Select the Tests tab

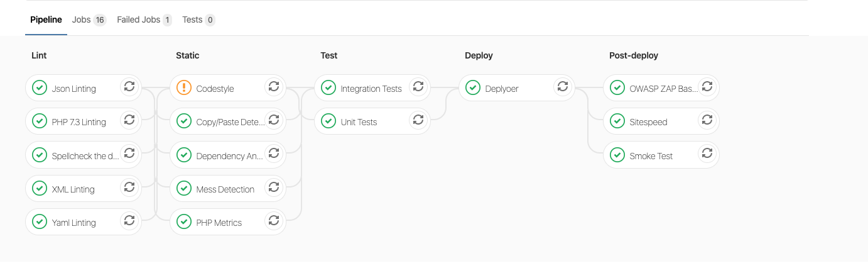(198, 20)
